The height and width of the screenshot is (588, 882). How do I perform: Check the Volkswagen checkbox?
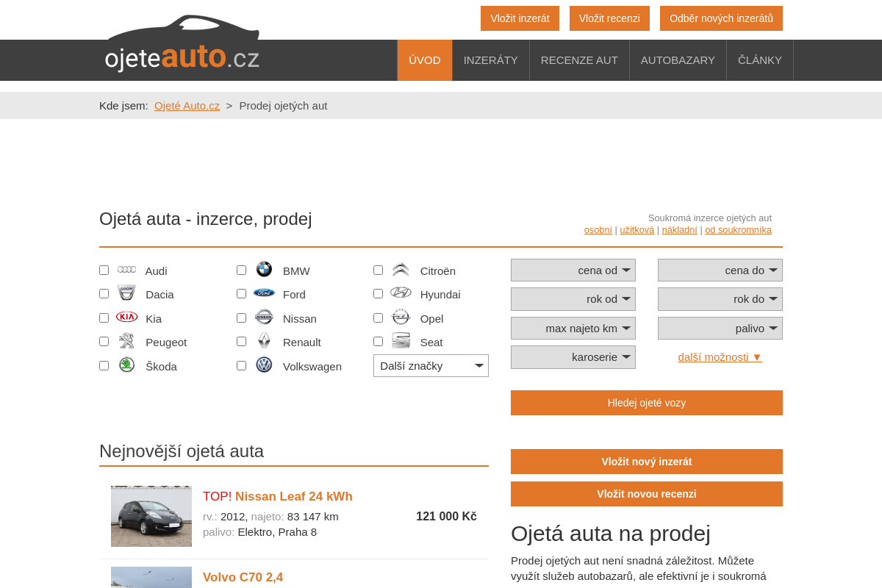click(x=241, y=365)
